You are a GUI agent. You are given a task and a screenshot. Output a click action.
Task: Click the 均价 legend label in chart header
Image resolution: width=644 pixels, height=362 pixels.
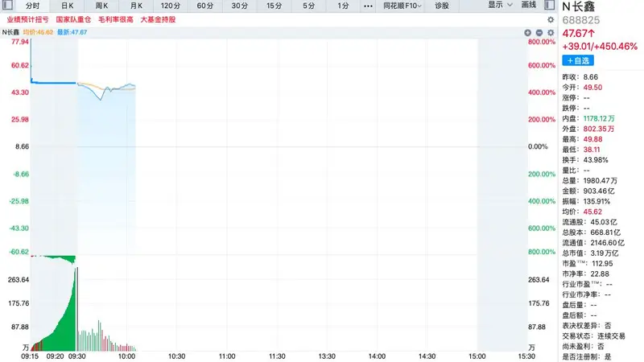38,32
